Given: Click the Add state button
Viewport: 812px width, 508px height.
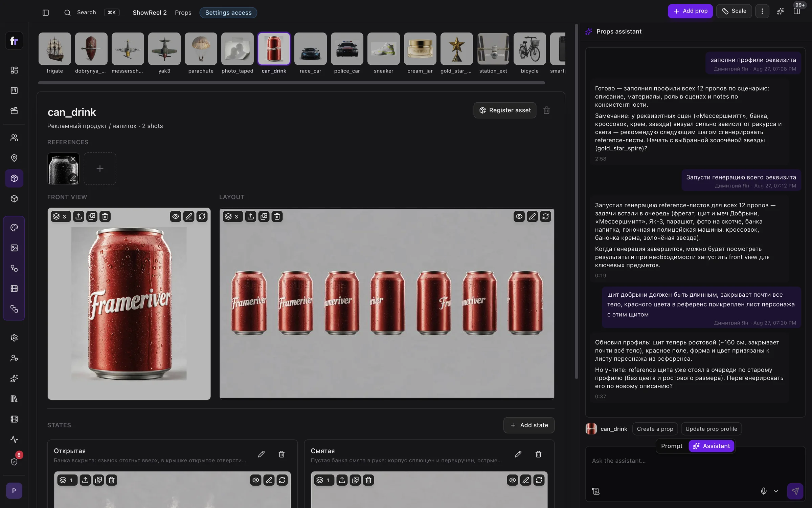Looking at the screenshot, I should [x=529, y=425].
